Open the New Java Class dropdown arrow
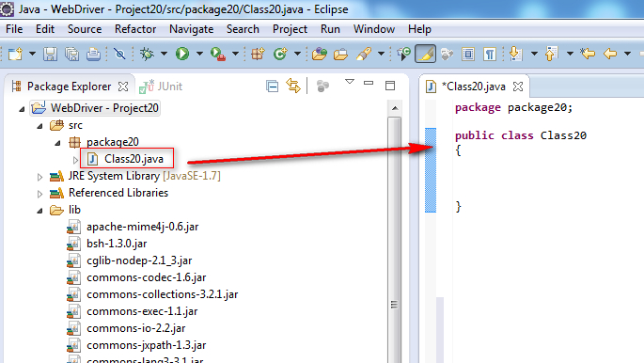Viewport: 644px width, 363px height. tap(297, 54)
